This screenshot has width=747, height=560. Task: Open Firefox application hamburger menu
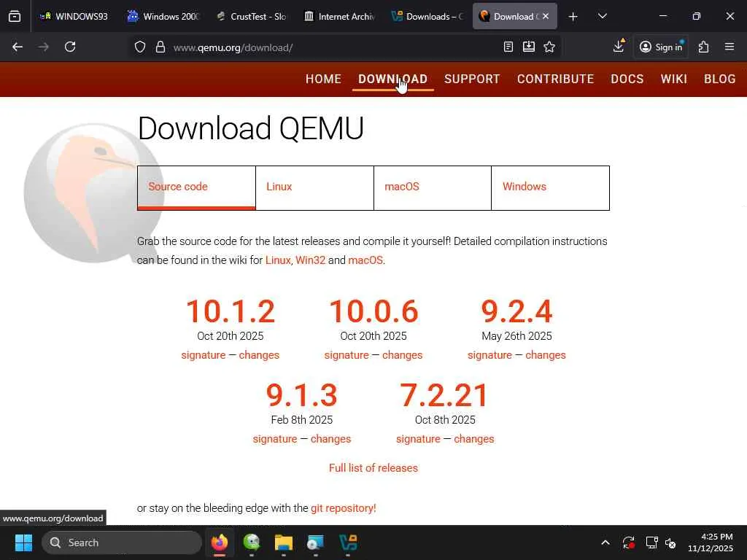[x=729, y=47]
